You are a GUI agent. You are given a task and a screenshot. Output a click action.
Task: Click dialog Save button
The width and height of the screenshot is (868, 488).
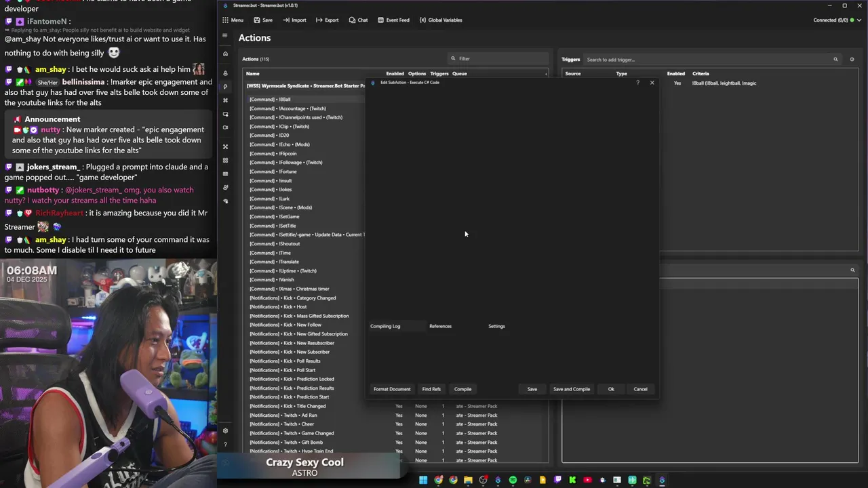[x=532, y=389]
